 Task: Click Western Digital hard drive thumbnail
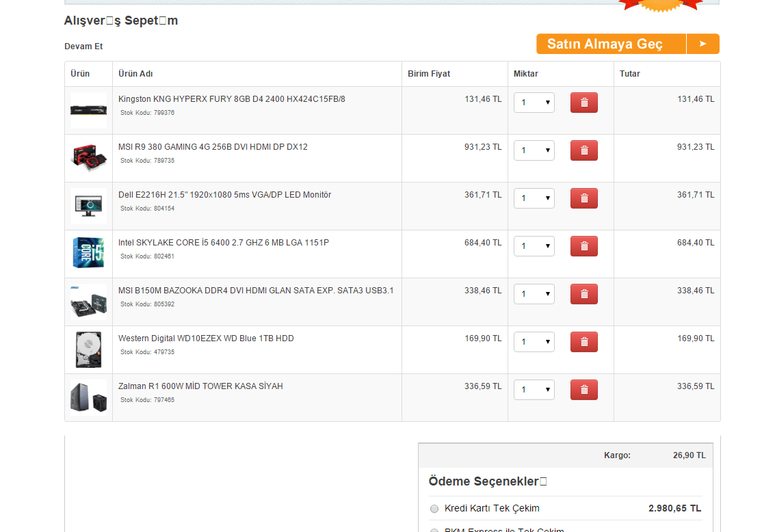[88, 349]
